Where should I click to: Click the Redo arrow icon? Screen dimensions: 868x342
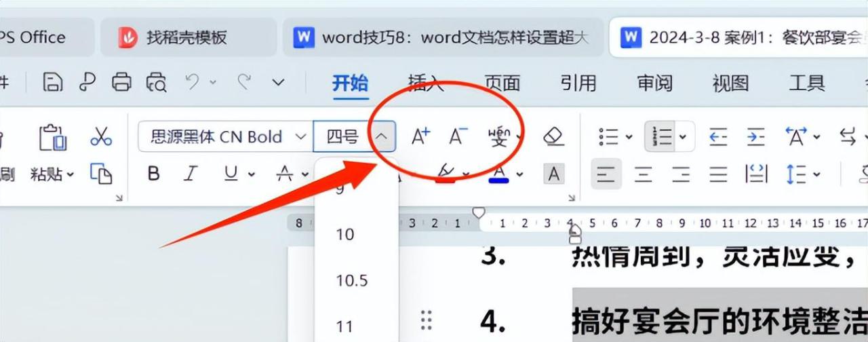click(x=244, y=81)
